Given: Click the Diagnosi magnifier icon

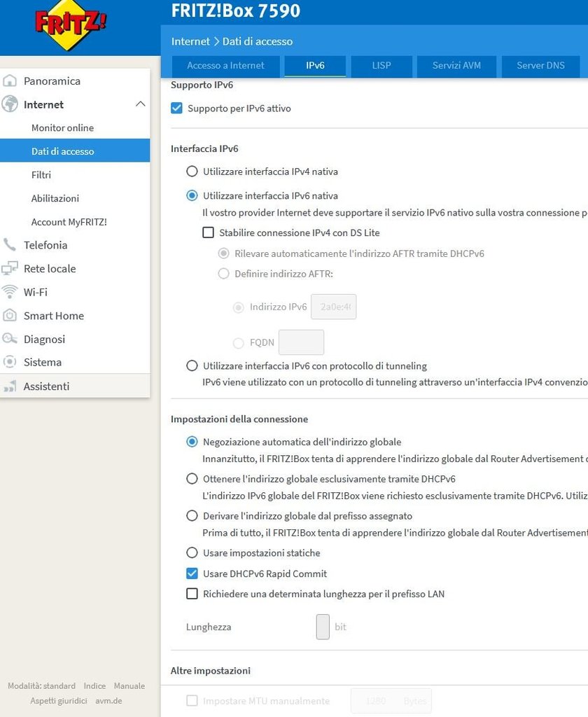Looking at the screenshot, I should coord(10,339).
